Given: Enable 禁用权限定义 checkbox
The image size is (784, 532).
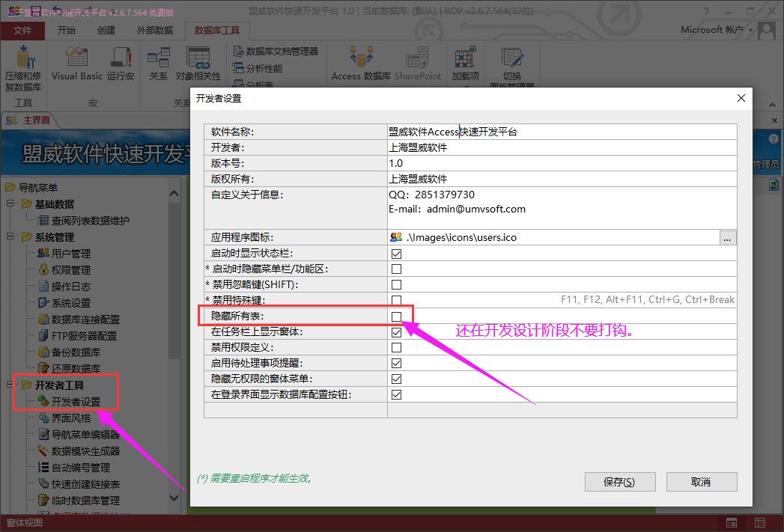Looking at the screenshot, I should pyautogui.click(x=397, y=347).
